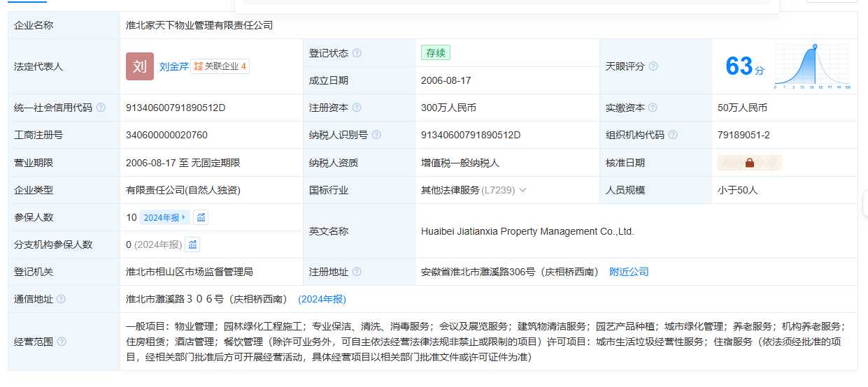Click the 附近公司 link
868x387 pixels.
point(629,272)
